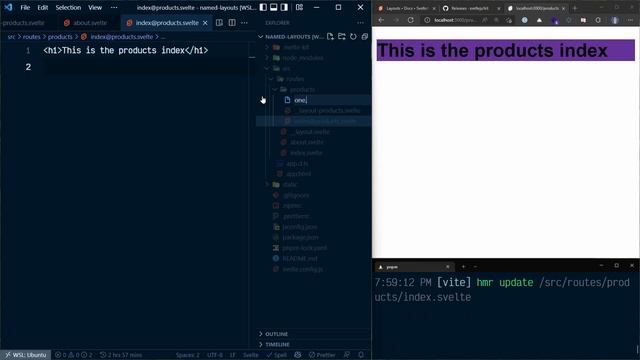Open editor More Actions ellipsis

pos(244,23)
